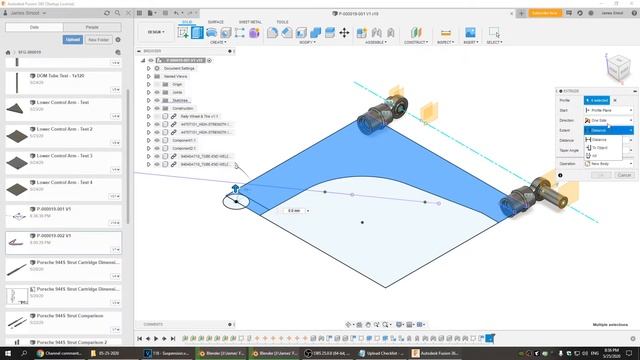Viewport: 640px width, 360px height.
Task: Open the Operation New Body dropdown
Action: tap(608, 164)
